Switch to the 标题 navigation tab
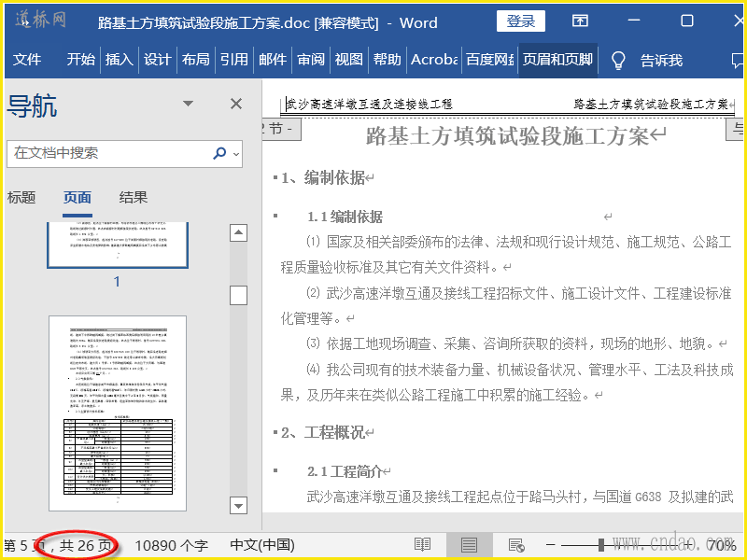The image size is (747, 560). pyautogui.click(x=21, y=197)
